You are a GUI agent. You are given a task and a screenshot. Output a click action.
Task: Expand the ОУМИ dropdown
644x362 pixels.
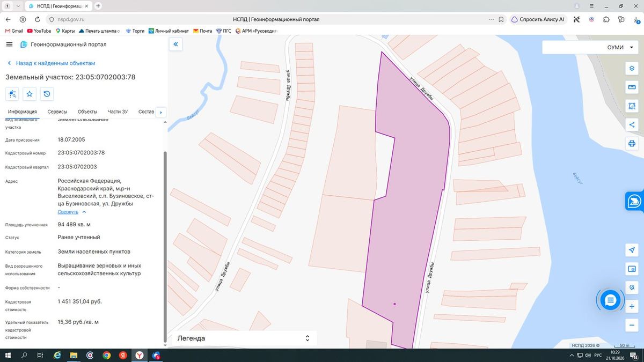[590, 47]
